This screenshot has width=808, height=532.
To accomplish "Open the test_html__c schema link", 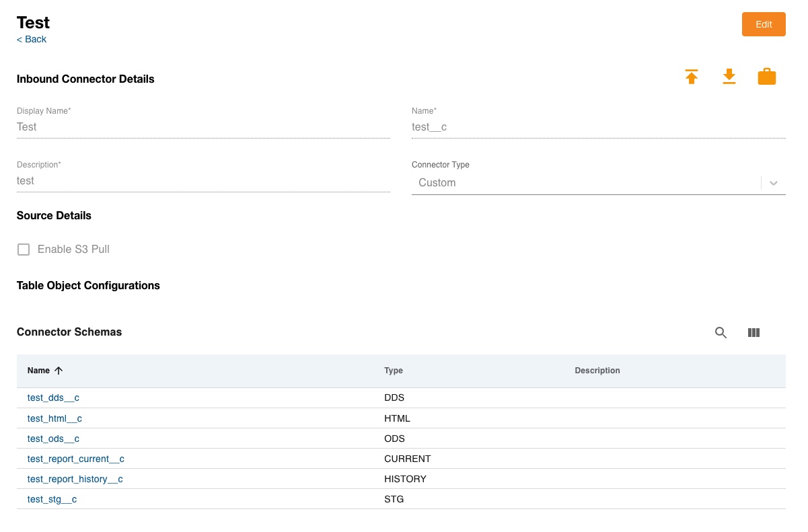I will (x=54, y=418).
